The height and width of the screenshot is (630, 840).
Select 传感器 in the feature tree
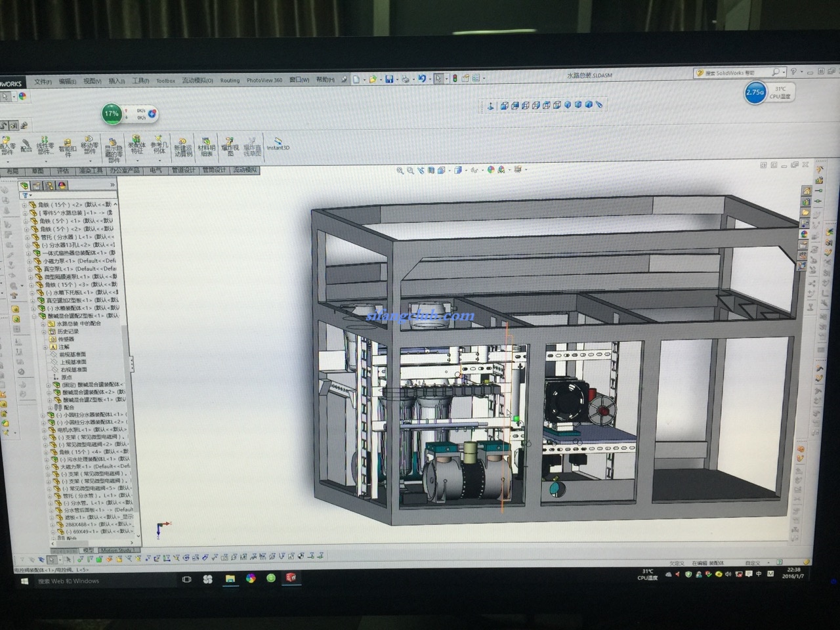[66, 339]
